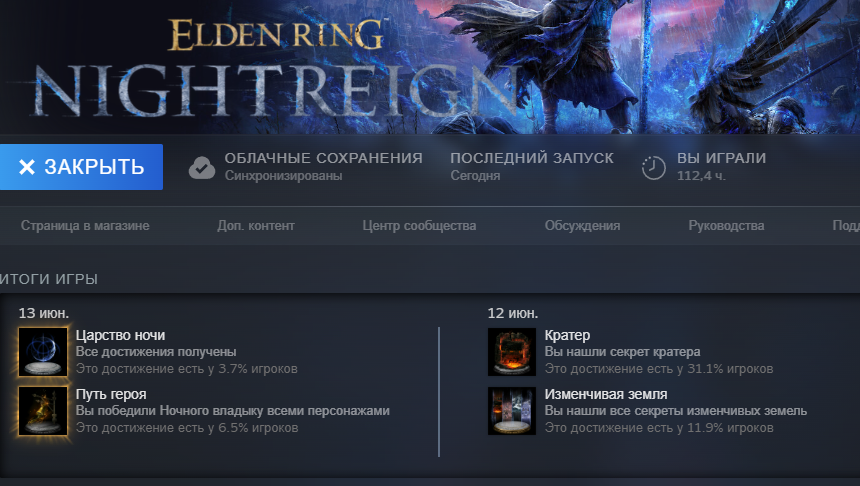860x486 pixels.
Task: Click the playtime clock icon
Action: click(654, 167)
